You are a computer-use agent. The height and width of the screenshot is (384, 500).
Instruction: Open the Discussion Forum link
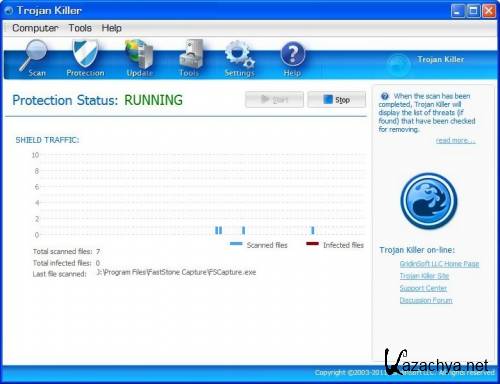pos(426,300)
